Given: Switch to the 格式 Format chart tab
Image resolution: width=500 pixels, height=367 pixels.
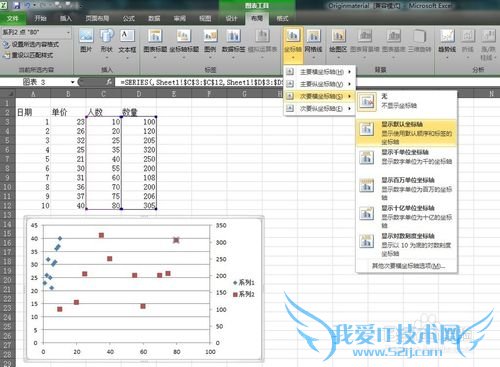Looking at the screenshot, I should click(282, 18).
